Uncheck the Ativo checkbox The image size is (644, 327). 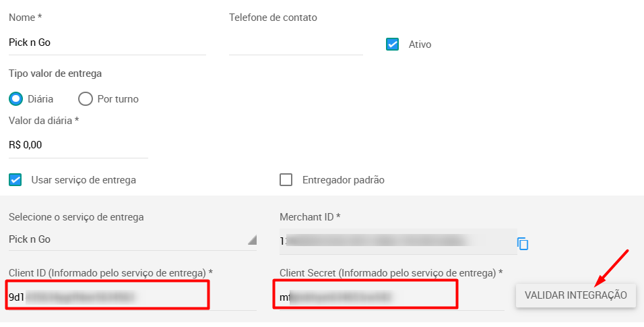pyautogui.click(x=392, y=44)
